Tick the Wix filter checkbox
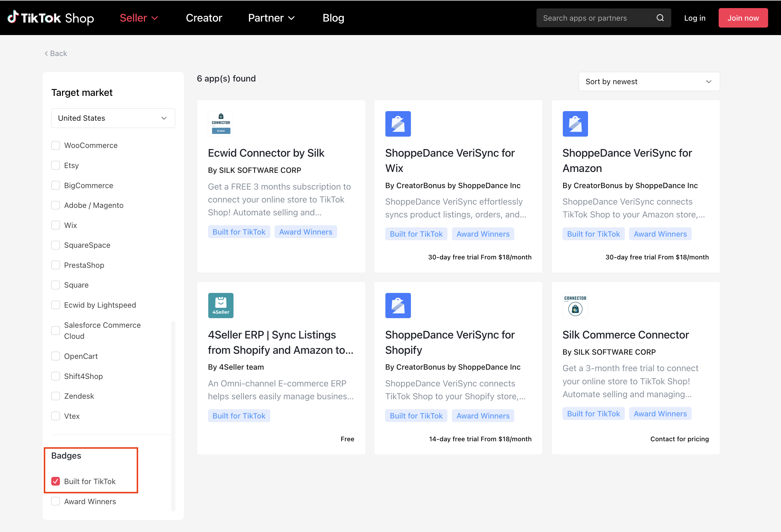781x532 pixels. (x=55, y=225)
